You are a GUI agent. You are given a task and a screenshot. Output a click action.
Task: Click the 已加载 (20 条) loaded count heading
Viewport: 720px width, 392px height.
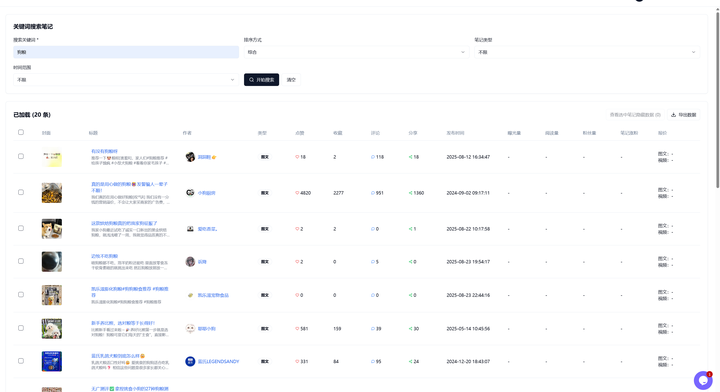tap(32, 115)
